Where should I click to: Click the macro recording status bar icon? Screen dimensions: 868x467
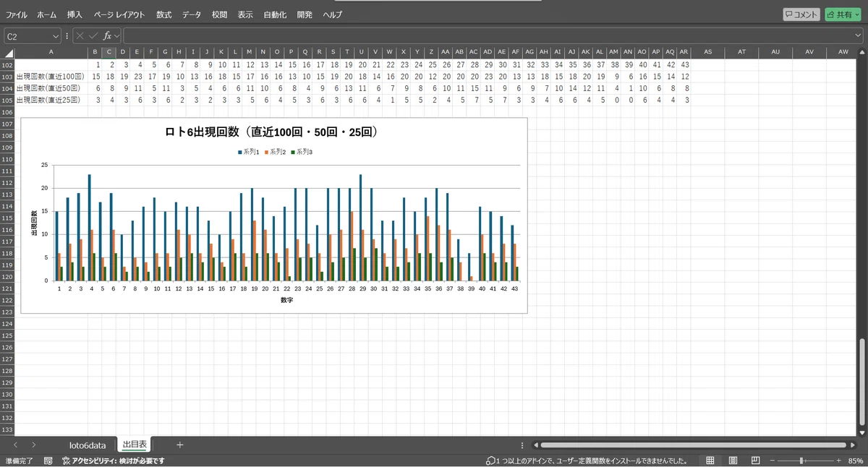[x=48, y=460]
